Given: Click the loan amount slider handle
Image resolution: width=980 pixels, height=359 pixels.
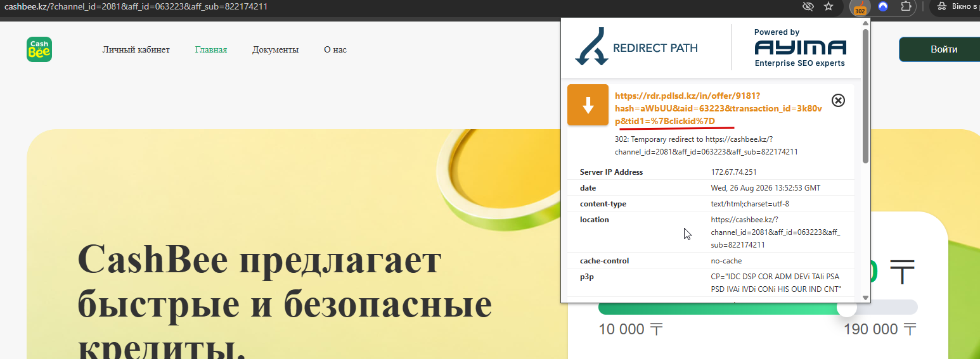Looking at the screenshot, I should [x=847, y=308].
